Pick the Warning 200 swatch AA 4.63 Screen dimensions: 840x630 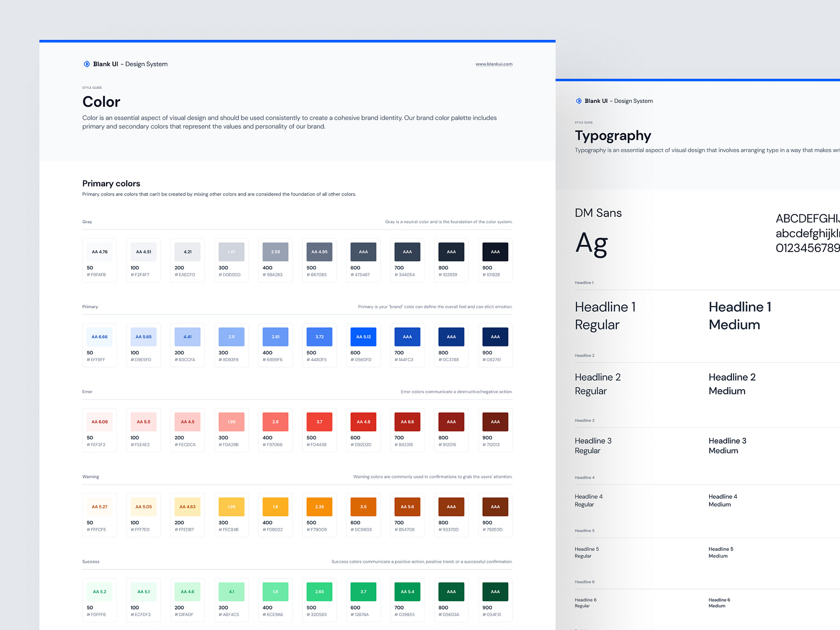[187, 507]
